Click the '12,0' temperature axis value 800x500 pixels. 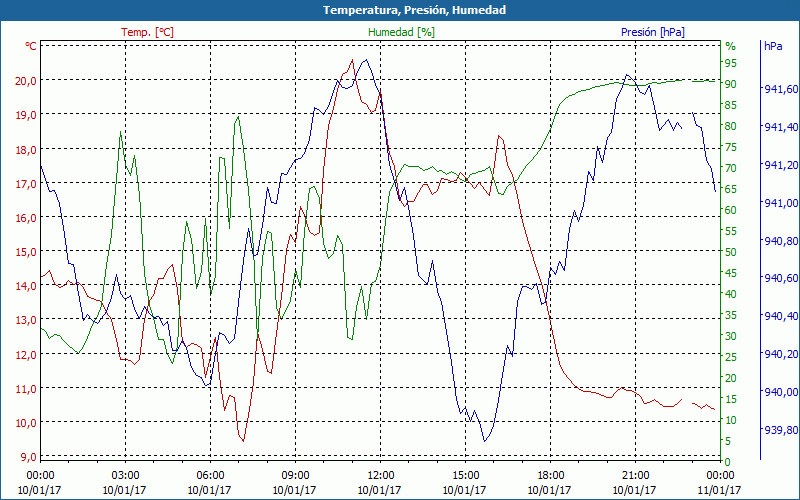27,355
